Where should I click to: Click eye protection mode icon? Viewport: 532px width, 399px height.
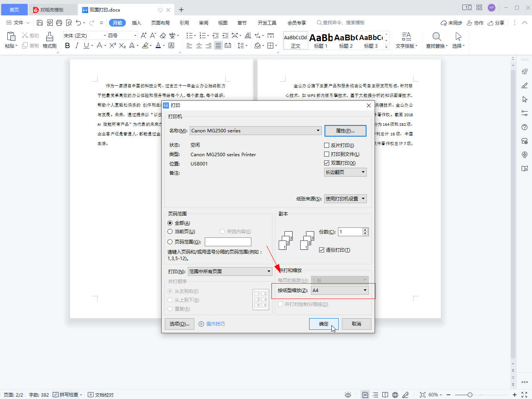pyautogui.click(x=348, y=395)
